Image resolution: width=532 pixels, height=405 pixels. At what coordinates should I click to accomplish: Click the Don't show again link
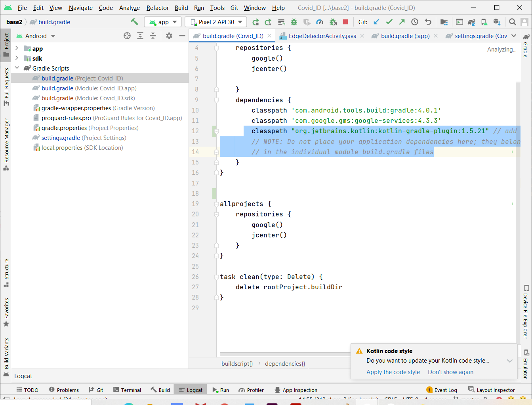(x=450, y=372)
